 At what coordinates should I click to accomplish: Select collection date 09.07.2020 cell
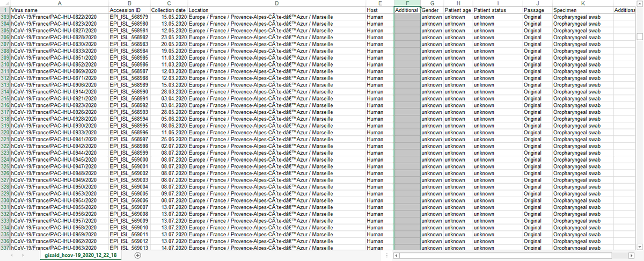click(x=169, y=193)
